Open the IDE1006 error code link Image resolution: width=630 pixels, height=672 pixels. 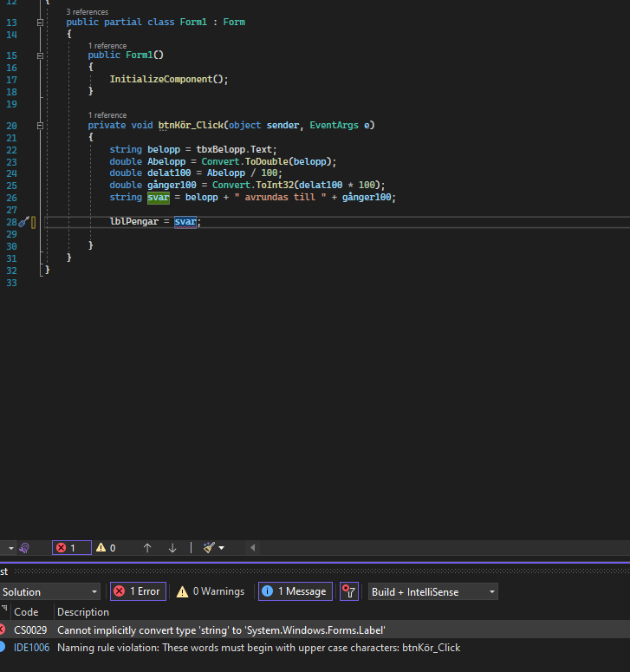31,648
